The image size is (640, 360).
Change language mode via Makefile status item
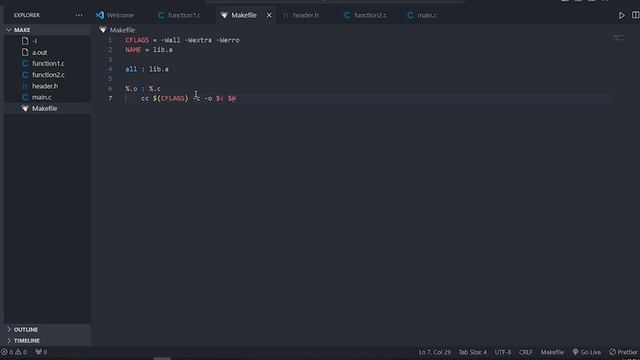(x=552, y=352)
